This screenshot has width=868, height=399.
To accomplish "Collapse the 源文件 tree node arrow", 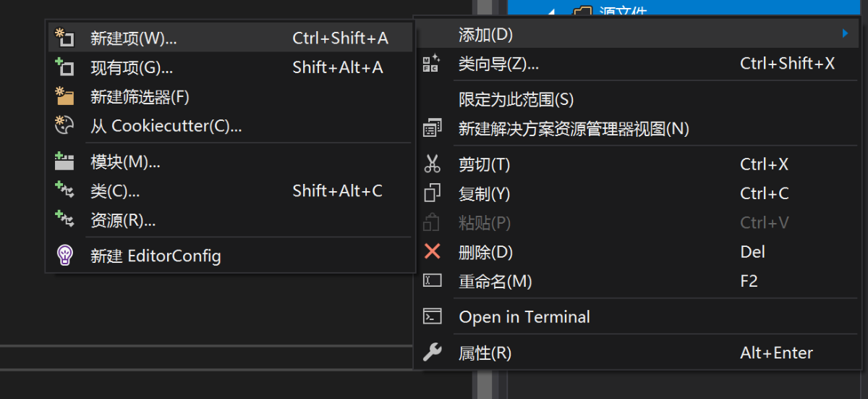I will coord(551,11).
